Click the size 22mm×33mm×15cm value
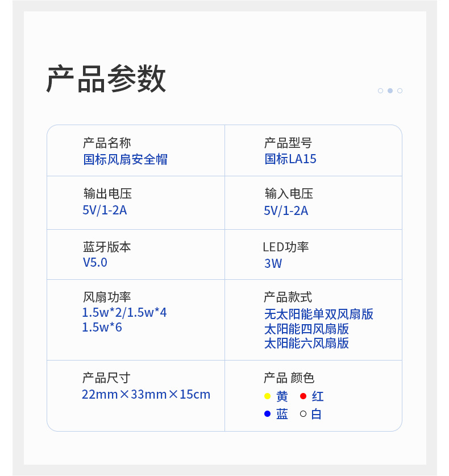 pos(146,395)
